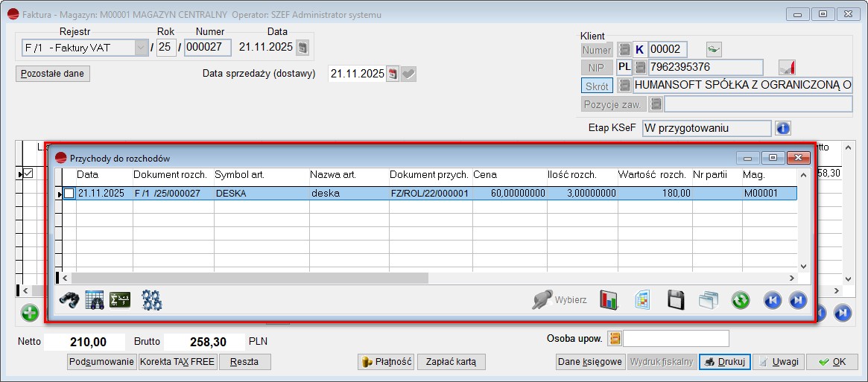Screen dimensions: 868x382
Task: Click the Drukuj print button
Action: pyautogui.click(x=725, y=362)
